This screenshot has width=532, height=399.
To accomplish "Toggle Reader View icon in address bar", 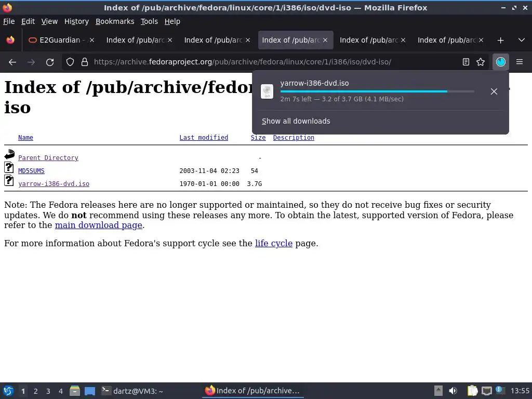I will 466,62.
